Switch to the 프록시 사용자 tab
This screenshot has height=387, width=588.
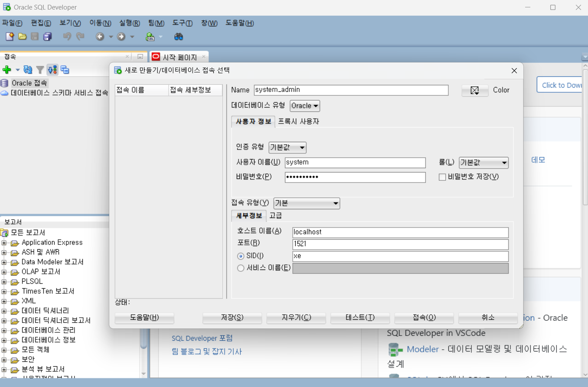[x=298, y=121]
